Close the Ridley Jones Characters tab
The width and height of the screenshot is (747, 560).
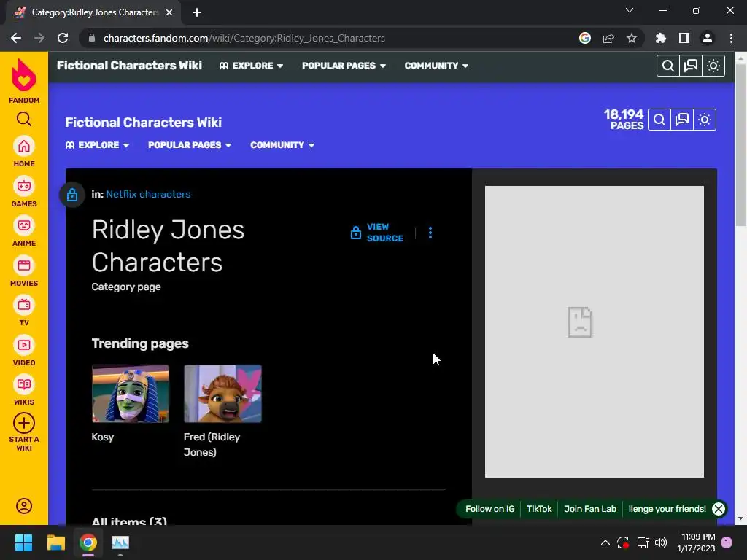point(169,12)
